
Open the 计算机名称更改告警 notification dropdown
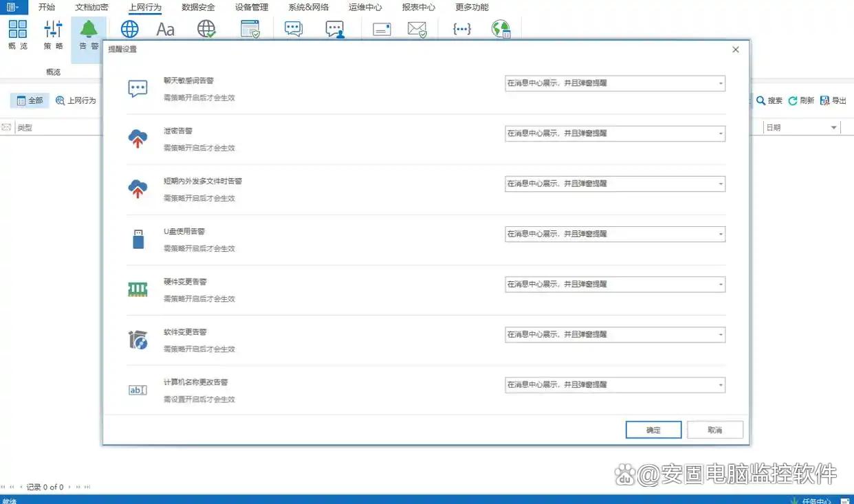[615, 384]
